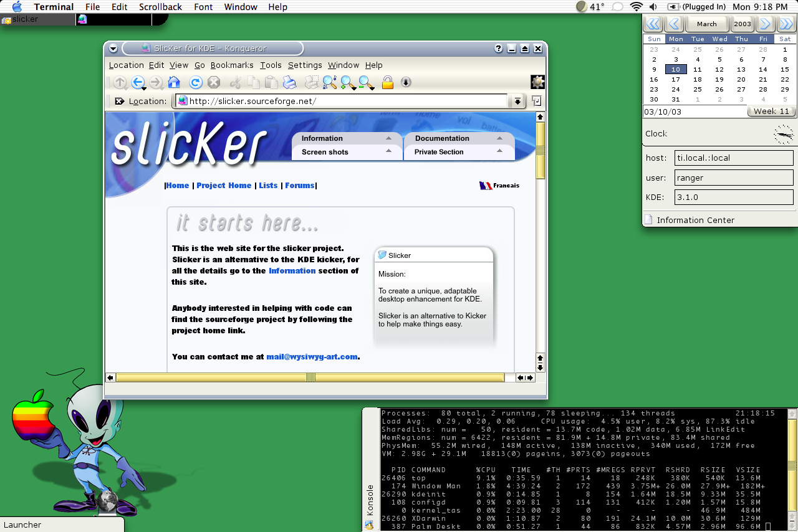798x532 pixels.
Task: Click the Week 11 button in the calendar
Action: tap(771, 112)
